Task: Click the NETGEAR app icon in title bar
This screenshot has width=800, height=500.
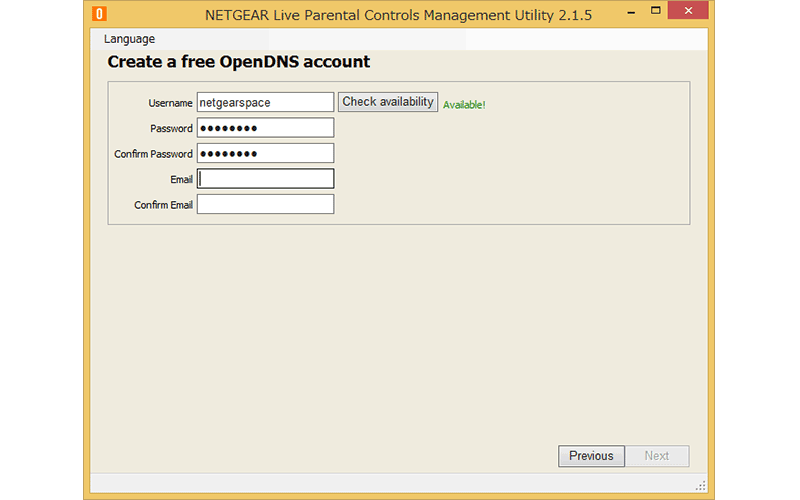Action: [101, 16]
